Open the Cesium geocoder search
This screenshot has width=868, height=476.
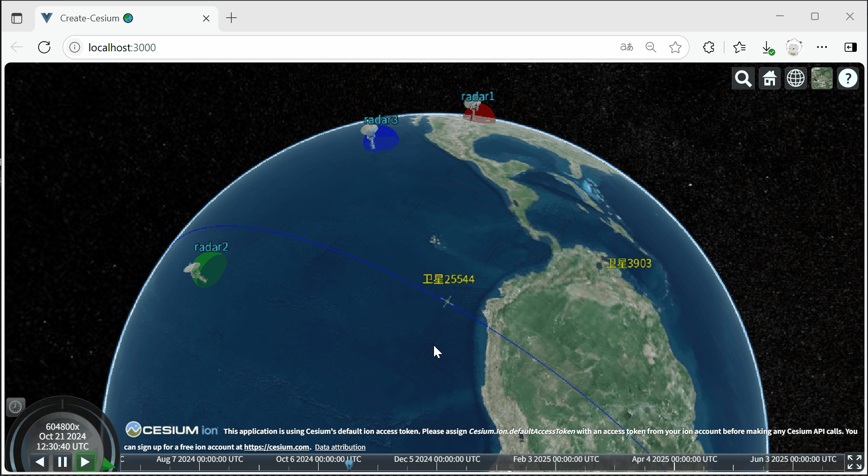(x=743, y=79)
